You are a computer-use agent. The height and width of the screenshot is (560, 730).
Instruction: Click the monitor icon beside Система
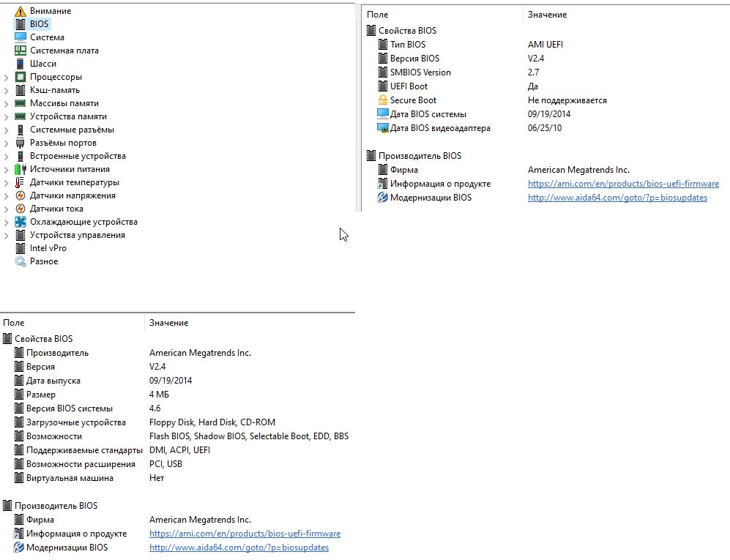click(20, 37)
